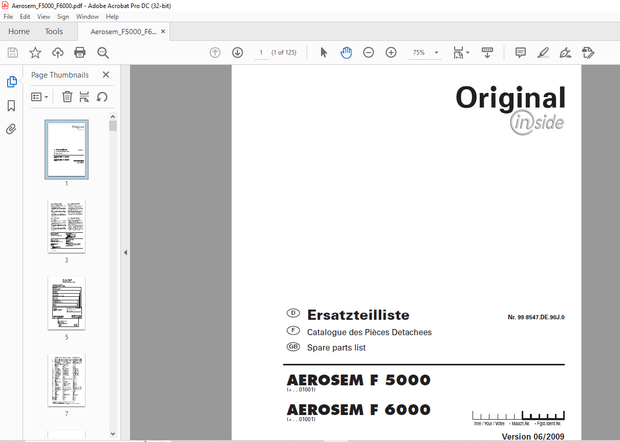Print the document using printer icon
This screenshot has height=442, width=620.
pos(80,53)
